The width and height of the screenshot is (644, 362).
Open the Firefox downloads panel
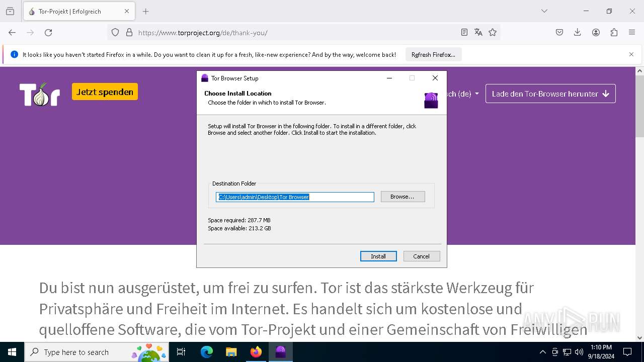(578, 33)
